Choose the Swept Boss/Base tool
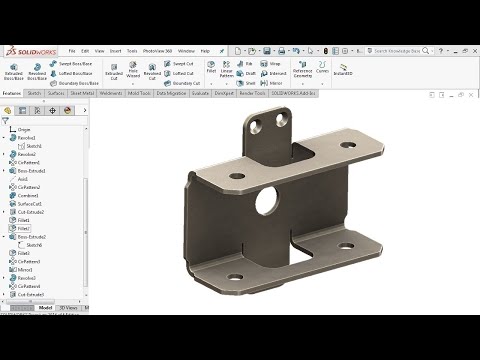The width and height of the screenshot is (480, 360). [x=71, y=63]
